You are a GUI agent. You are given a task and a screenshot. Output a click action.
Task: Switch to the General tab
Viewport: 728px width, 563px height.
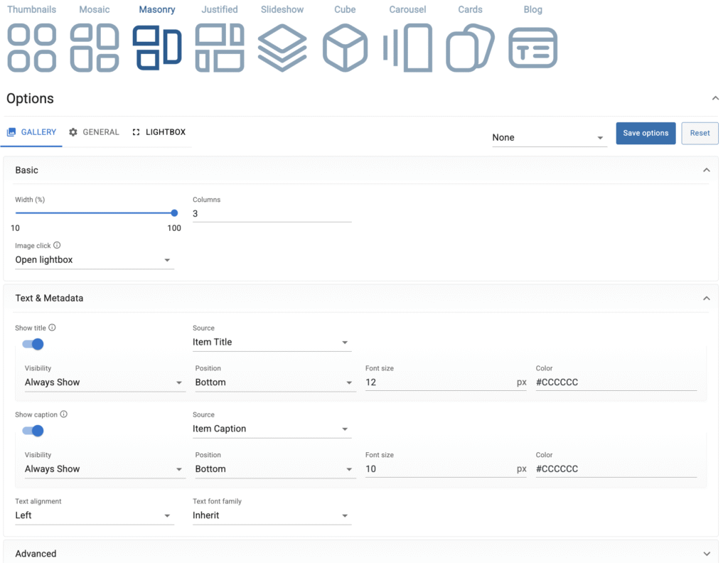(x=94, y=132)
